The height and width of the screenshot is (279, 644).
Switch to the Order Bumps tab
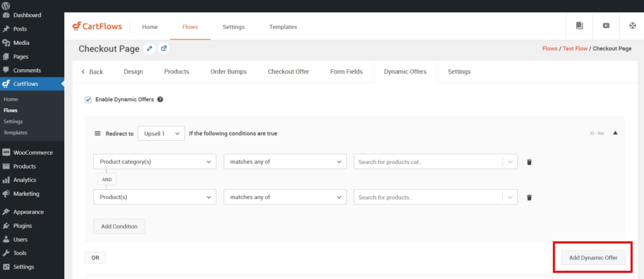pos(229,71)
